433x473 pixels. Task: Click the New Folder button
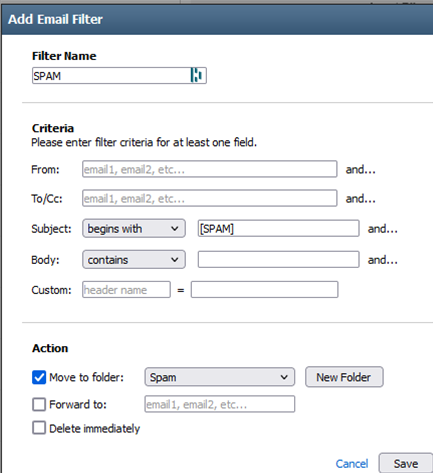tap(344, 377)
